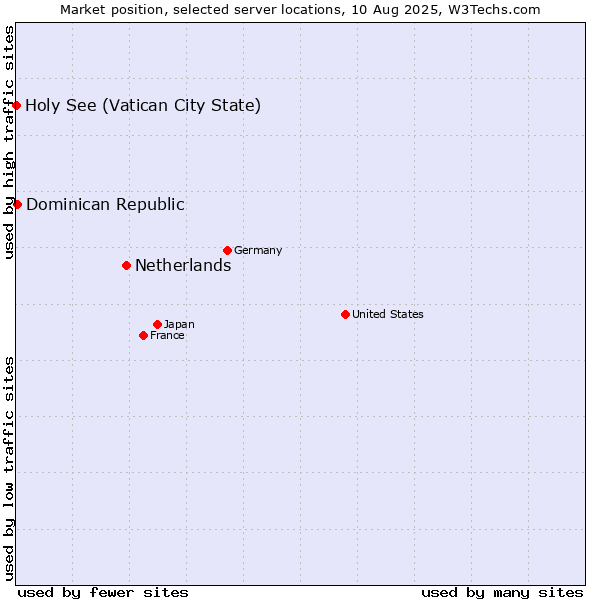Click "used by high traffic sites" axis label

pos(8,142)
